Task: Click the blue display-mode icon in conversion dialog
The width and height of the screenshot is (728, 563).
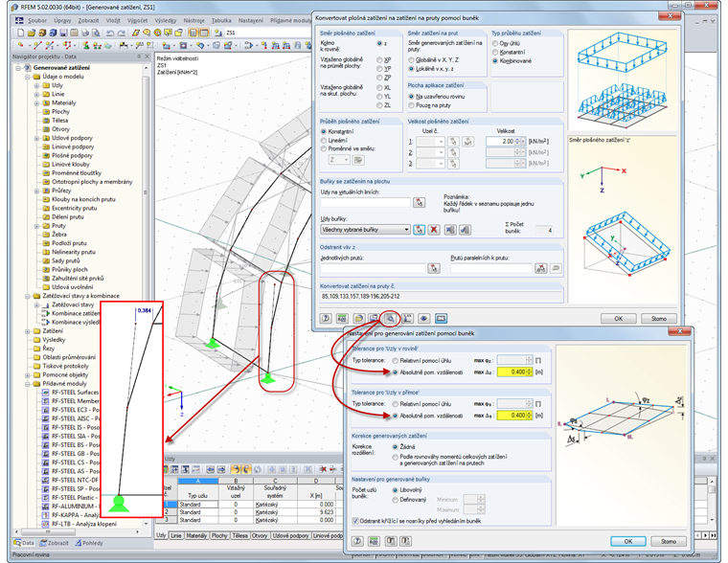Action: point(441,319)
